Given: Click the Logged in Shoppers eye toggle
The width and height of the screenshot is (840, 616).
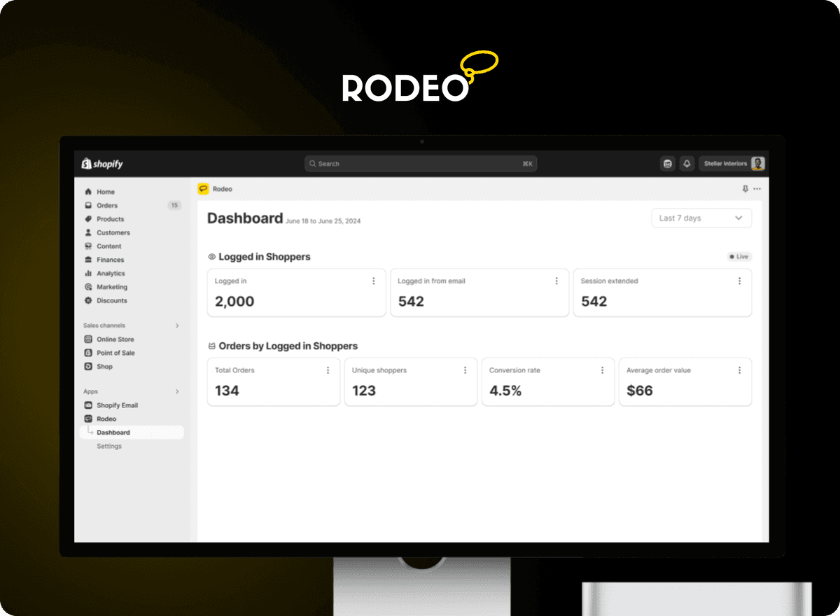Looking at the screenshot, I should [212, 256].
